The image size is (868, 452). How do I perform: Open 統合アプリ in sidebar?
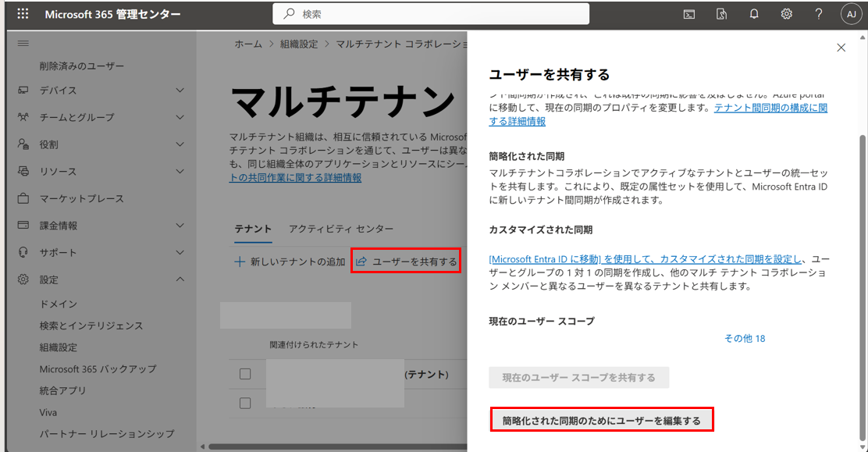coord(62,390)
